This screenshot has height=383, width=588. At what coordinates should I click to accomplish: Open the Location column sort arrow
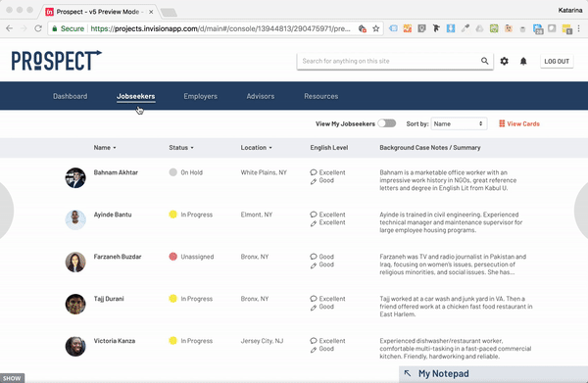pyautogui.click(x=270, y=148)
